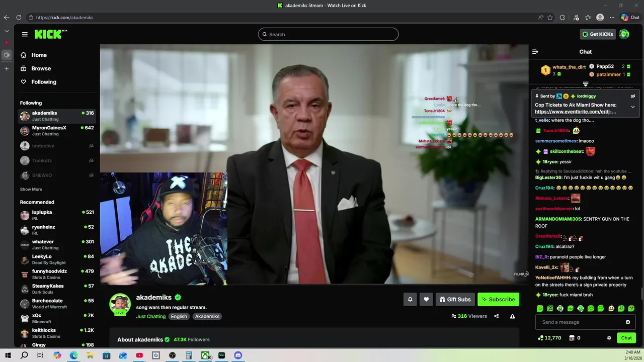Insert the last heart-eyes green emote

[x=631, y=309]
